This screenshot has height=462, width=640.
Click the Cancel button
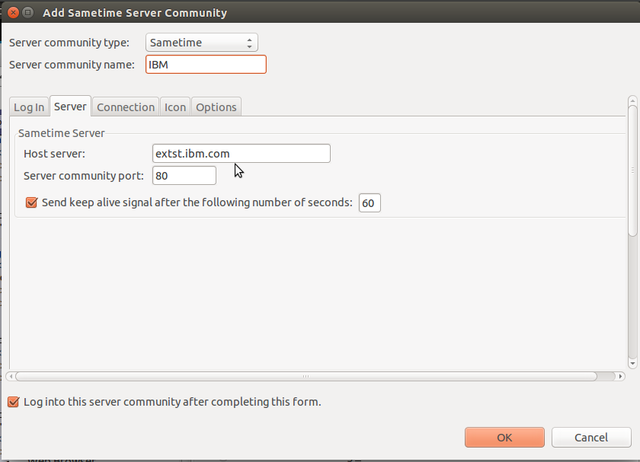tap(591, 438)
